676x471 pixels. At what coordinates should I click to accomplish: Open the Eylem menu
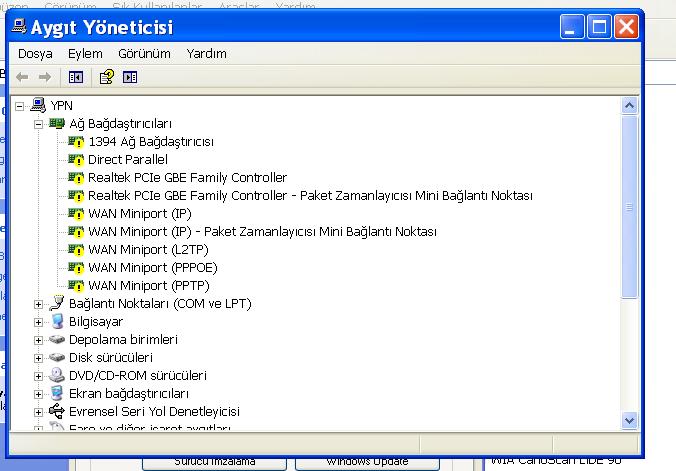[x=85, y=54]
